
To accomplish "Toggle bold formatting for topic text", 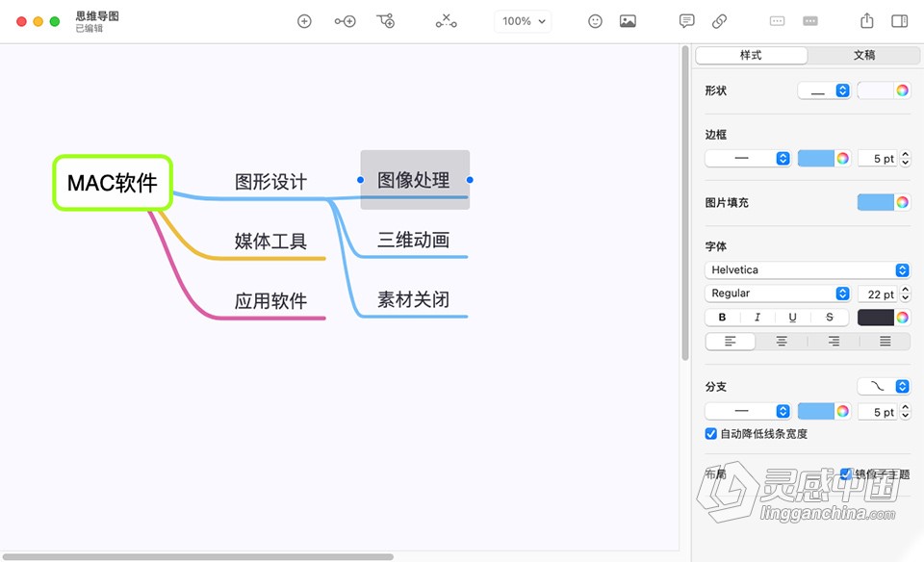I will tap(721, 317).
